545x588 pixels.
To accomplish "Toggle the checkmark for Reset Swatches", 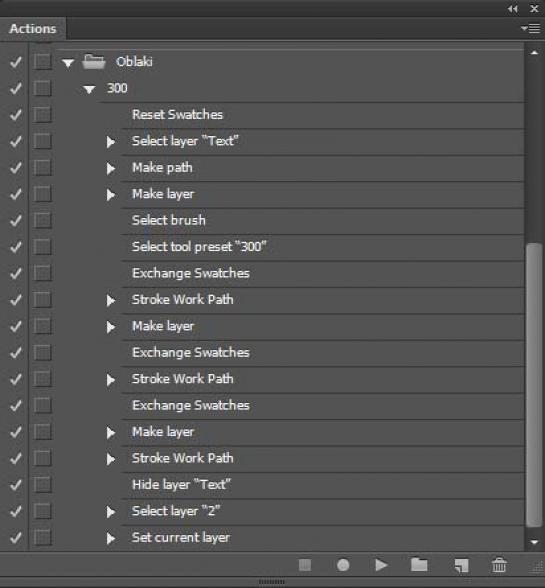I will (x=15, y=115).
